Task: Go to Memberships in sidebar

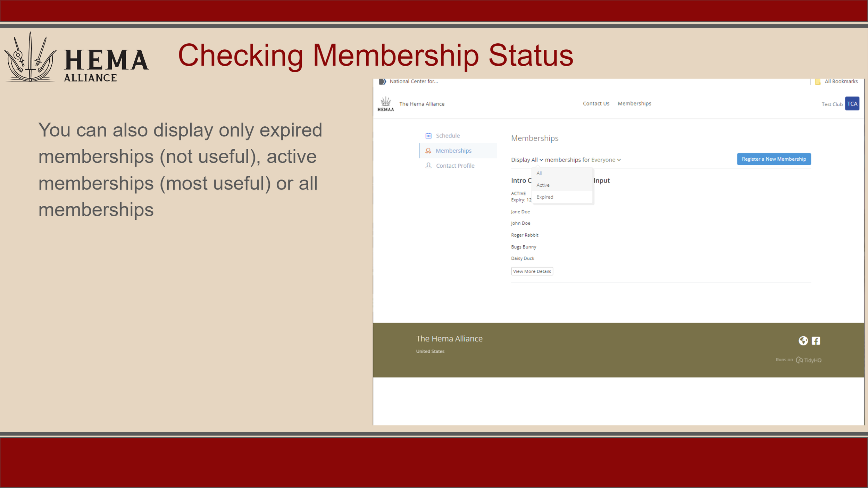Action: click(458, 151)
